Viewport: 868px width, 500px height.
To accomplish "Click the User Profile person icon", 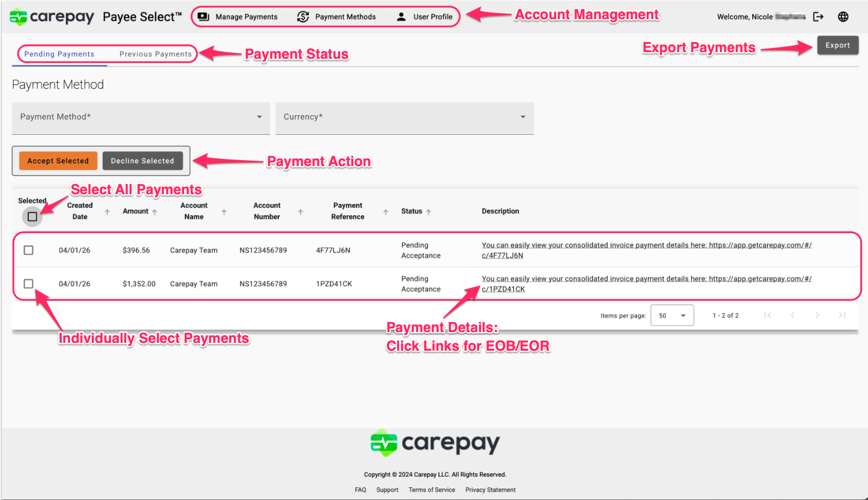I will [x=401, y=17].
